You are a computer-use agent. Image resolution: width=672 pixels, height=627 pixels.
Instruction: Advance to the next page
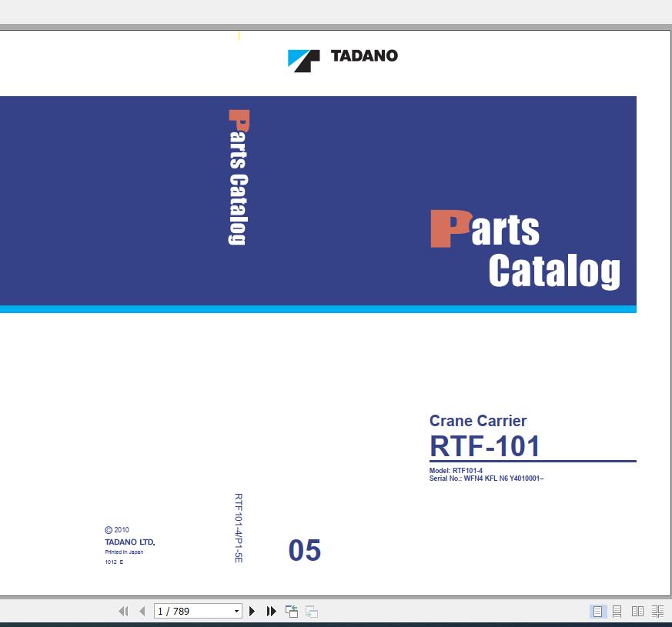pos(253,611)
